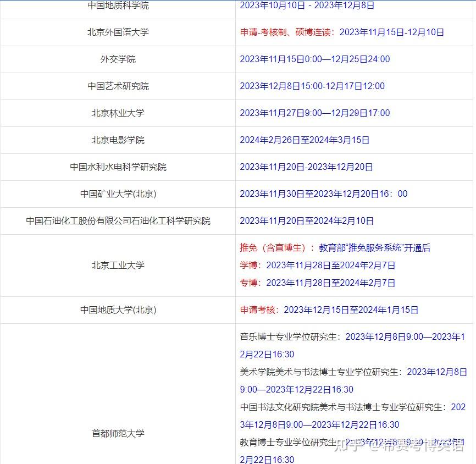Screen dimensions: 476x464
Task: Select 2023年11月30日至2023年12月20日16：00 dates
Action: click(324, 194)
